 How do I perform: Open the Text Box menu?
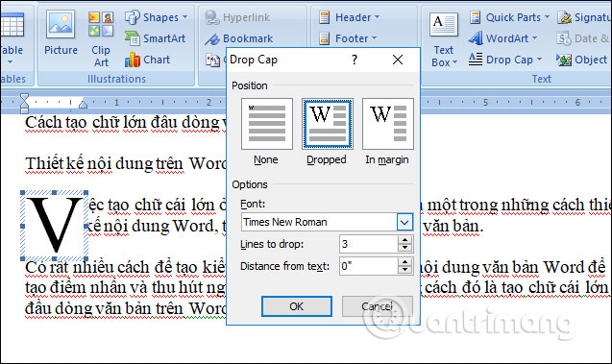[444, 39]
